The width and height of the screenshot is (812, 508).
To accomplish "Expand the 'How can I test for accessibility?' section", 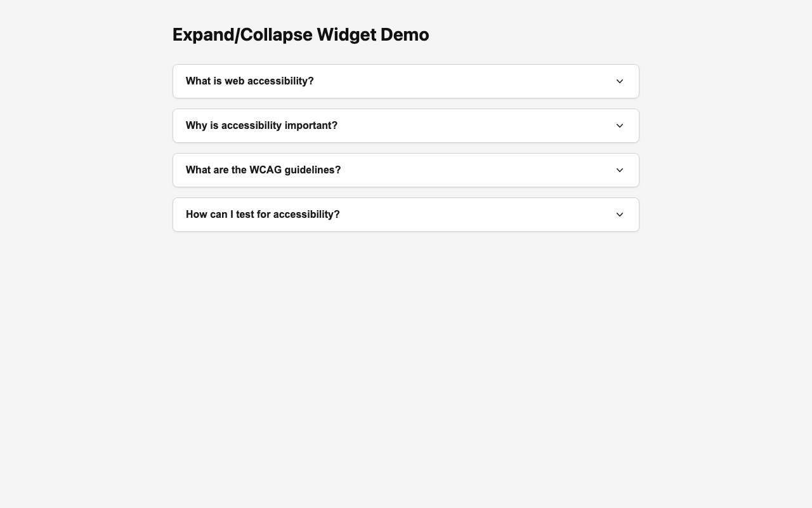I will (x=405, y=214).
